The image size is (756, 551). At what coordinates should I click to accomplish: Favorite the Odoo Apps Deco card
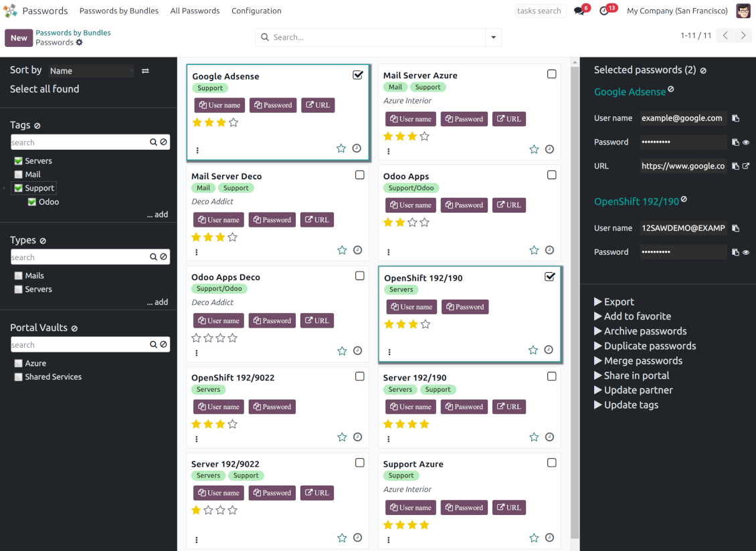coord(342,351)
